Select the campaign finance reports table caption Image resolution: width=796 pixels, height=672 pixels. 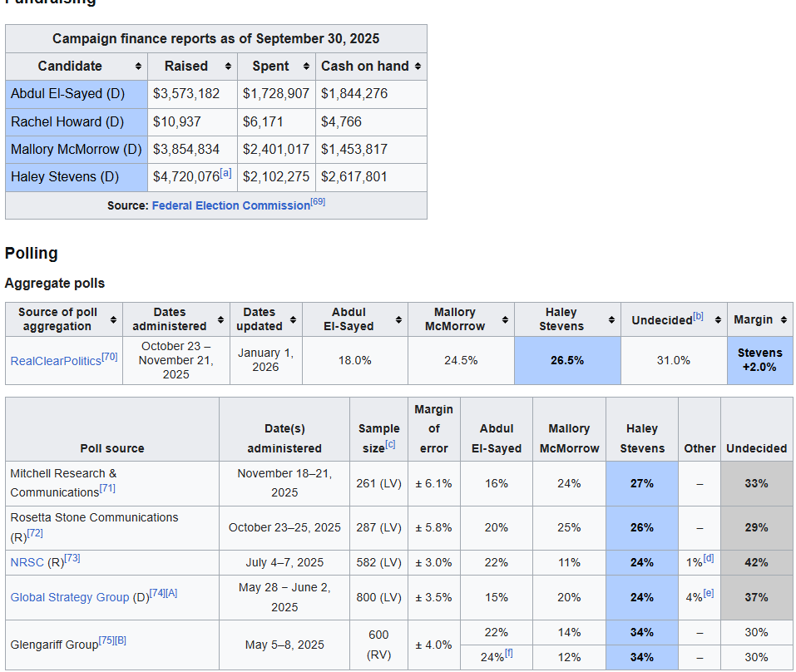point(215,38)
